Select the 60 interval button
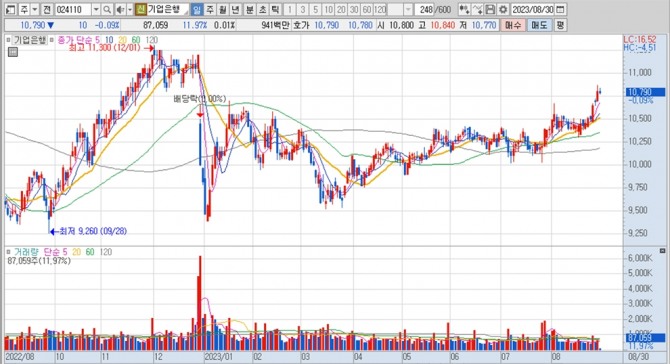The height and width of the screenshot is (364, 670). click(x=367, y=9)
